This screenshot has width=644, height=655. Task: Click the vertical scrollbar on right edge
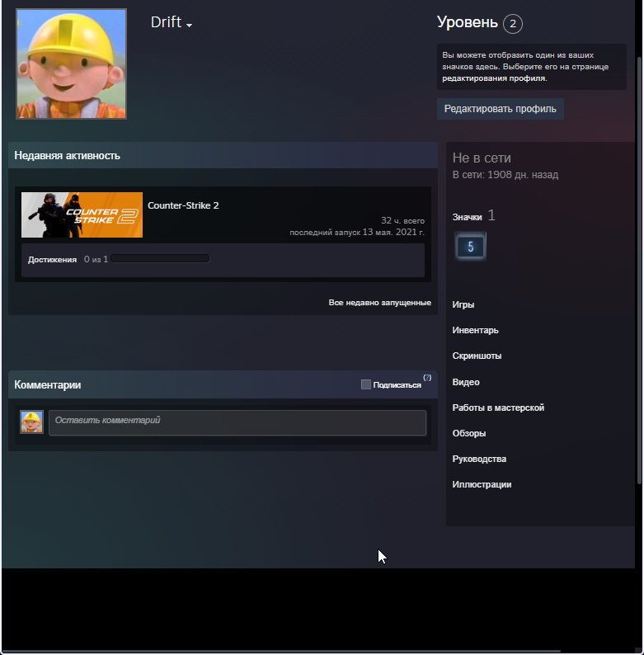pyautogui.click(x=639, y=271)
